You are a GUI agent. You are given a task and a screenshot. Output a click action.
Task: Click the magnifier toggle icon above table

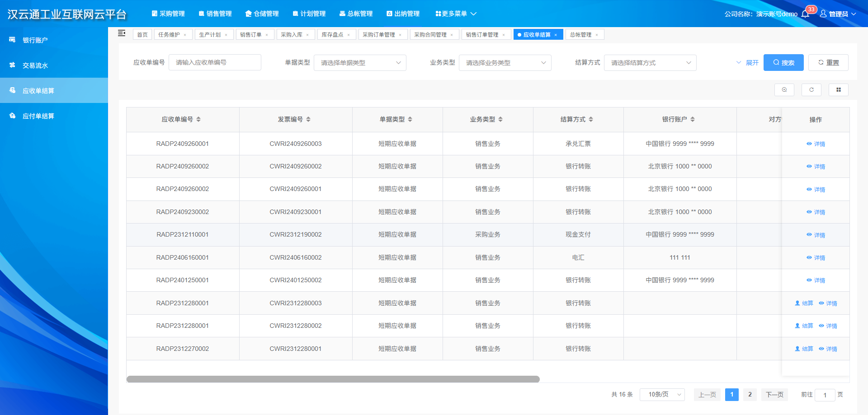(784, 90)
